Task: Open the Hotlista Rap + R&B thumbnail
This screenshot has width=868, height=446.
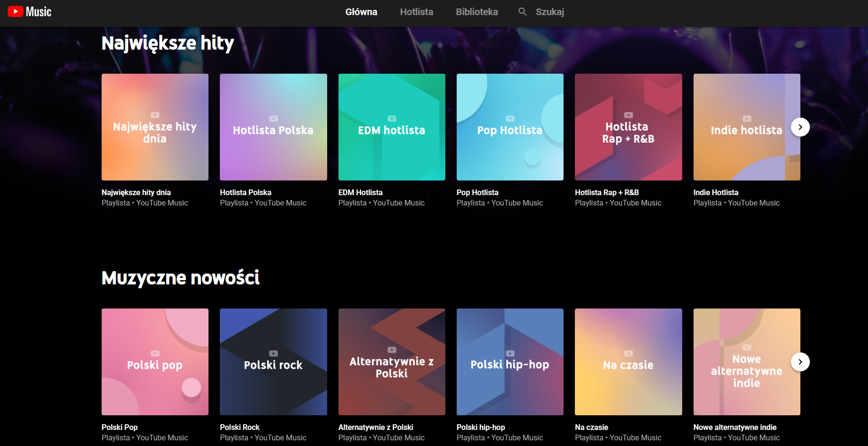Action: pos(628,127)
